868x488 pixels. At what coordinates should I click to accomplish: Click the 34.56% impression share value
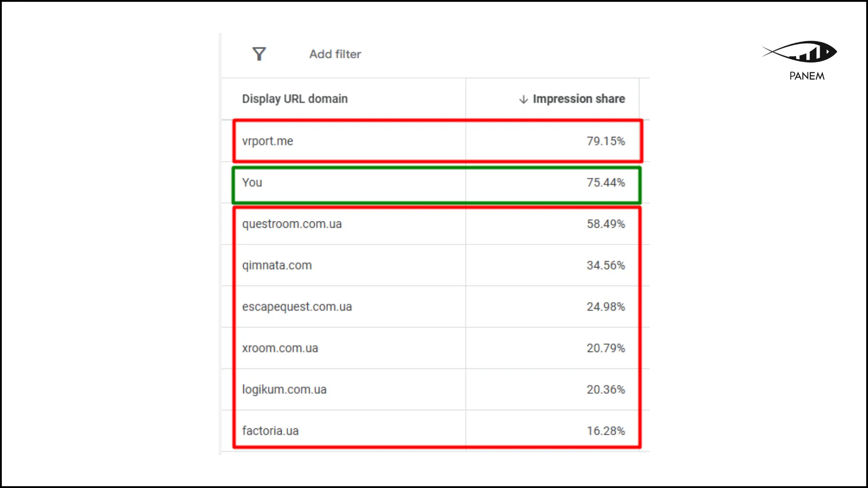(606, 265)
